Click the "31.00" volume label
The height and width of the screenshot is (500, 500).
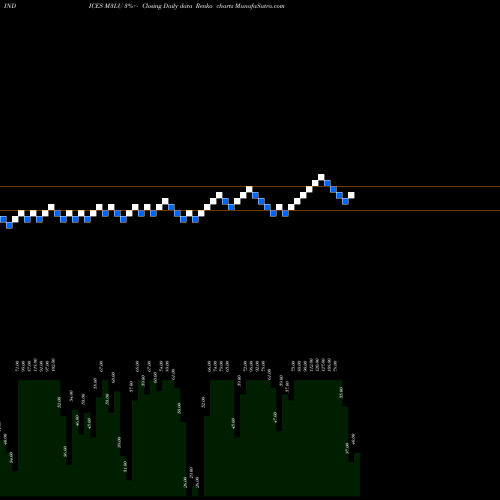point(125,466)
